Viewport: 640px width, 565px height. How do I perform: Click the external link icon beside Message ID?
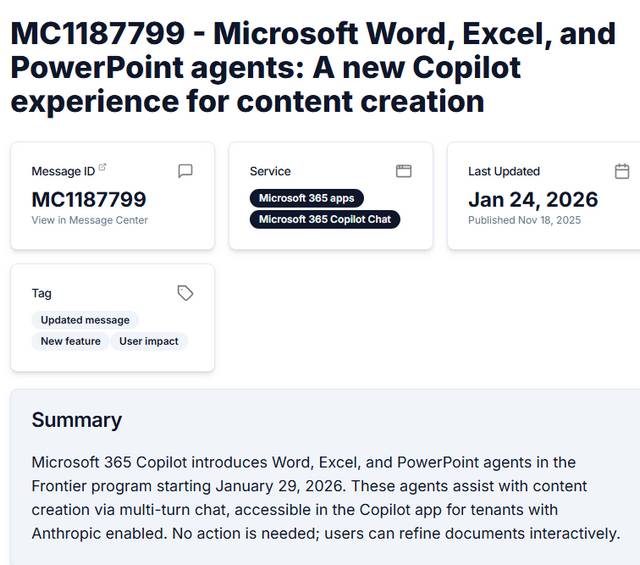[102, 168]
